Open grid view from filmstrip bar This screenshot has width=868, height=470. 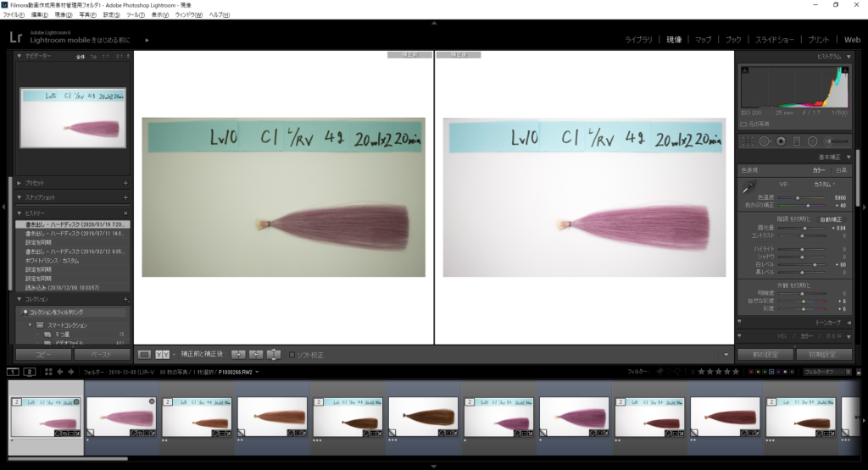(x=47, y=372)
